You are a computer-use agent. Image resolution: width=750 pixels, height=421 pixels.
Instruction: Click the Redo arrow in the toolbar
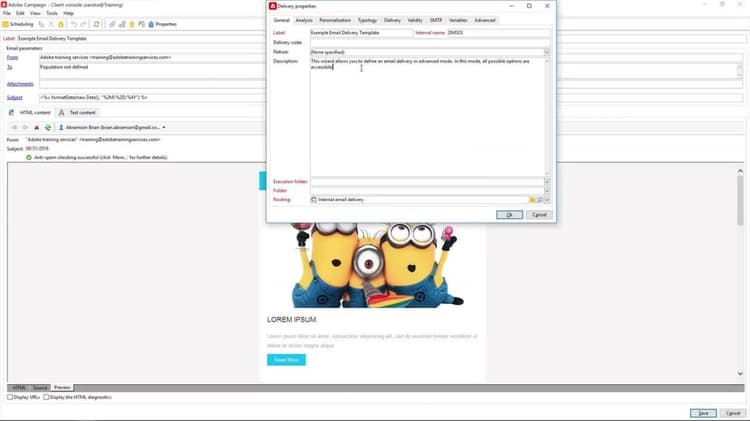point(83,24)
